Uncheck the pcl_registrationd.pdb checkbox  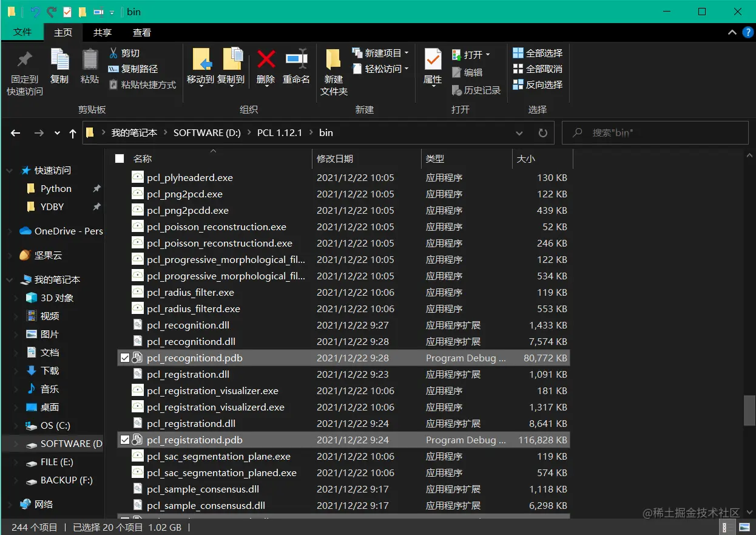pyautogui.click(x=125, y=440)
